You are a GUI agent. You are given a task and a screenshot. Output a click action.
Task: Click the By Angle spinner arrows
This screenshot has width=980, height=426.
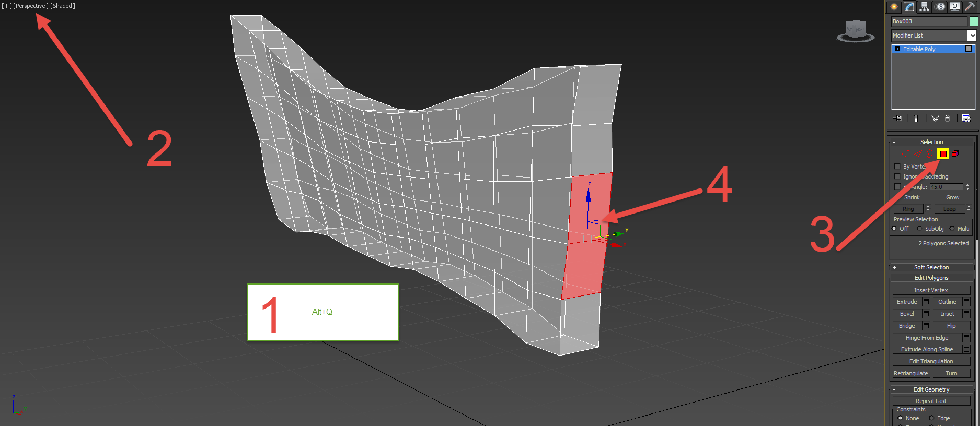[968, 187]
